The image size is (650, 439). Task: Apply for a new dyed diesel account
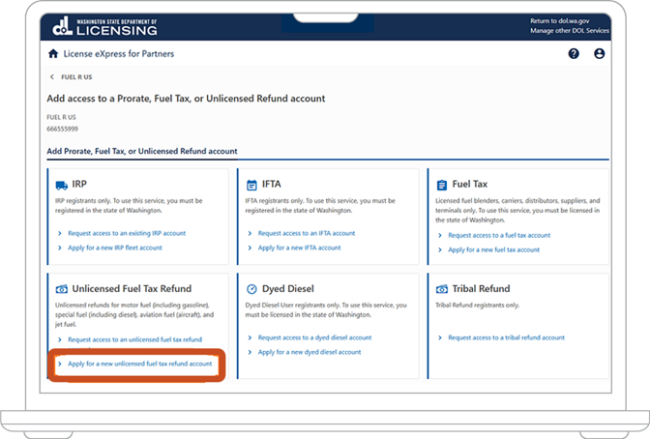pos(309,352)
